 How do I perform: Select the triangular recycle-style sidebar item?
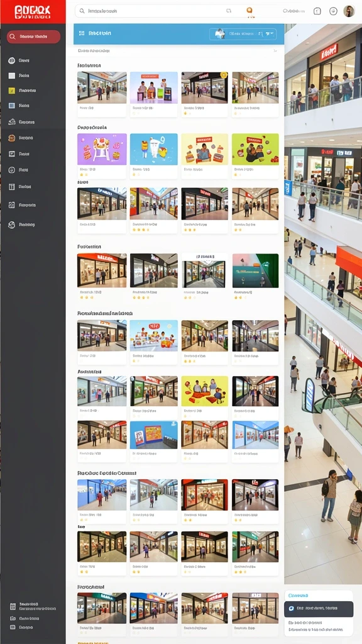pyautogui.click(x=12, y=122)
